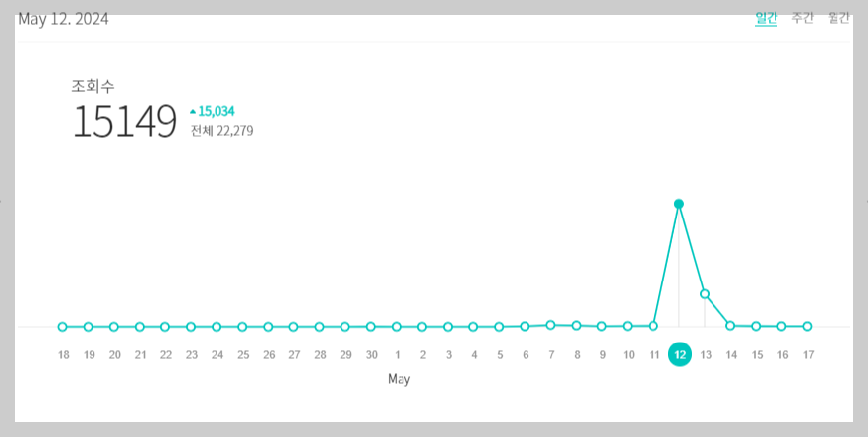Click the highlighted 12 date circle label

680,355
